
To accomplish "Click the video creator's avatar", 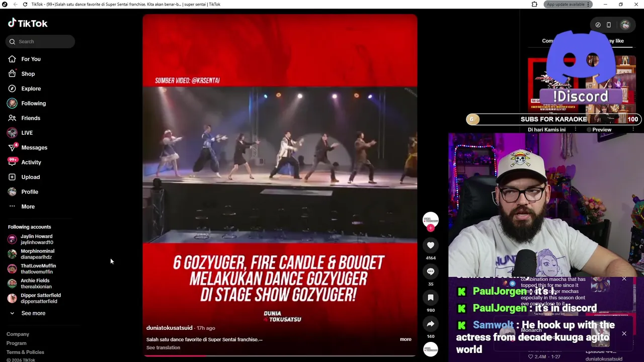I will [x=430, y=220].
